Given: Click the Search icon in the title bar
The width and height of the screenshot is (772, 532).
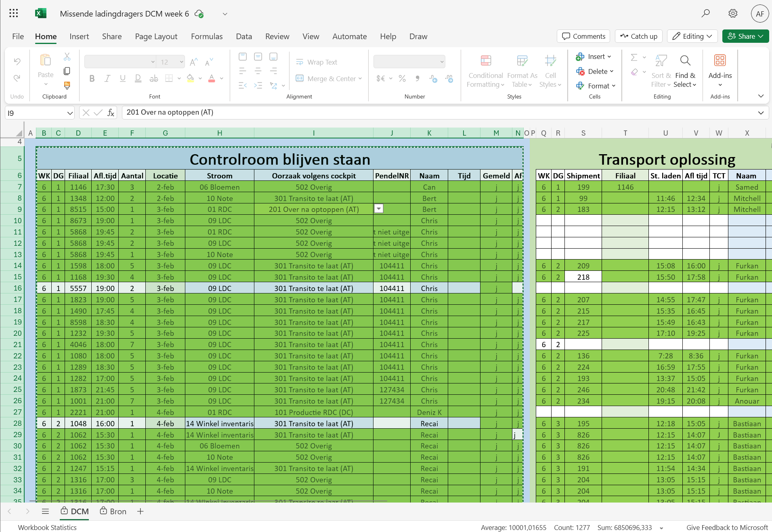Looking at the screenshot, I should coord(705,13).
